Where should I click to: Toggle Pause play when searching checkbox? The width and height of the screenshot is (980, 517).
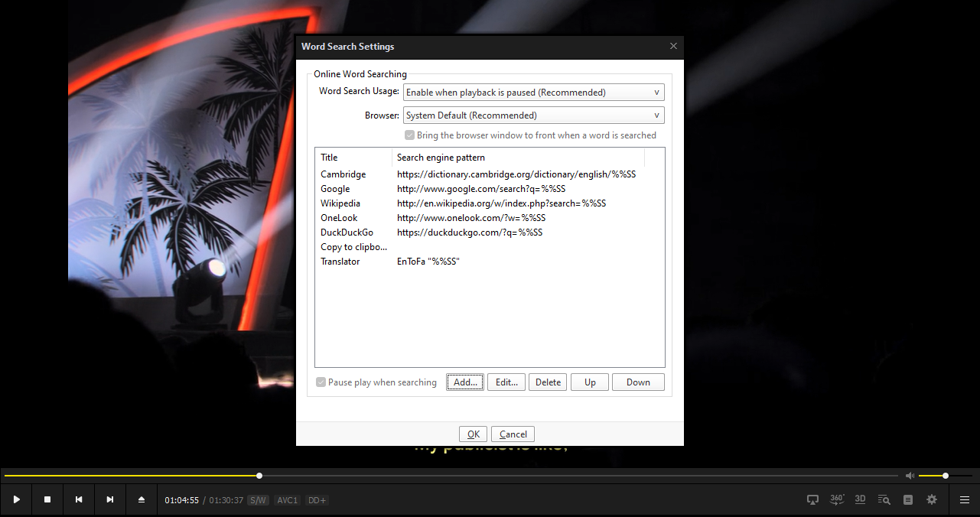click(376, 382)
